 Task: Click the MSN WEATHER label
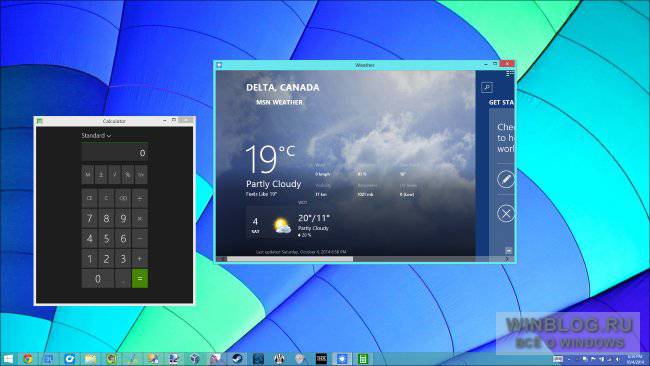pos(279,102)
